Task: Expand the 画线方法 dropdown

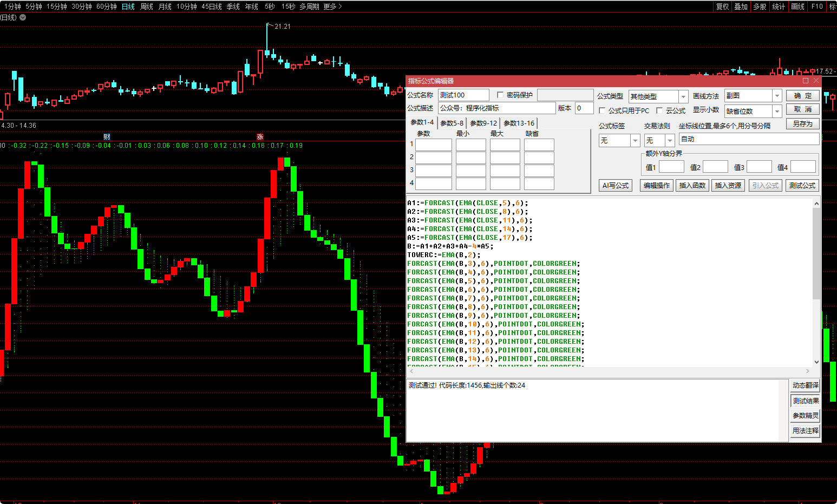Action: point(777,96)
